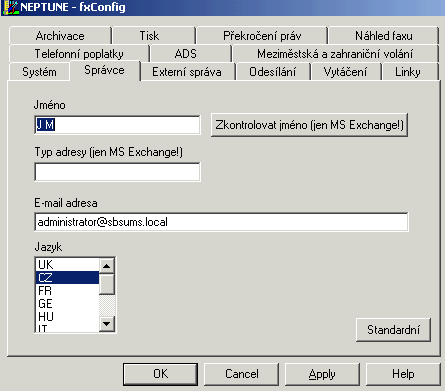This screenshot has width=445, height=391.
Task: Click the Apply button
Action: pos(322,374)
